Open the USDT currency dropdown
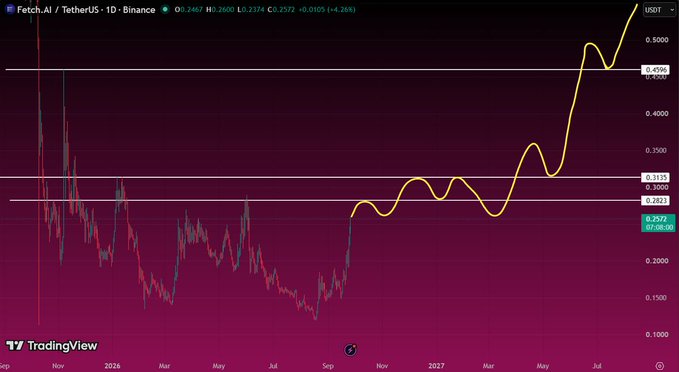The width and height of the screenshot is (679, 372). 660,10
